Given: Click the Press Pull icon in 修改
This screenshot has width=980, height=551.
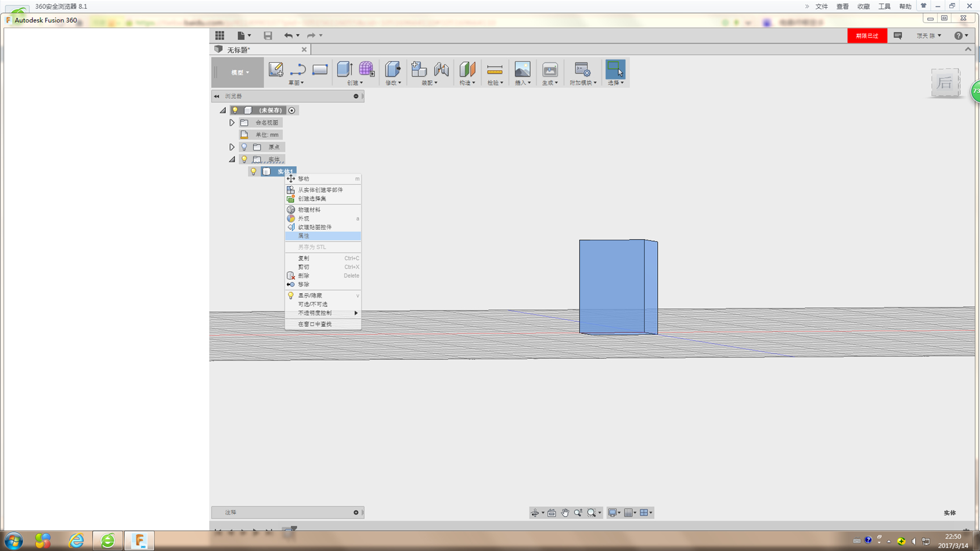Looking at the screenshot, I should tap(392, 69).
